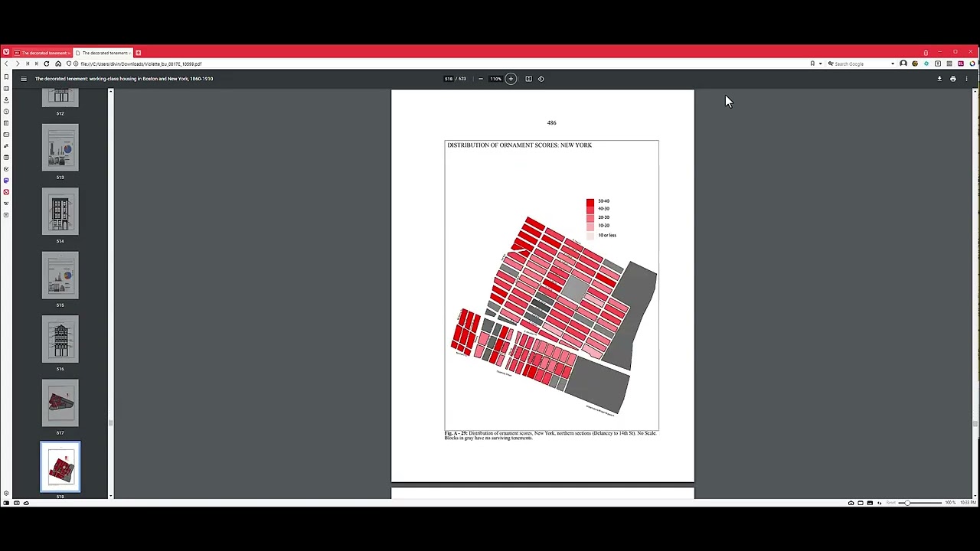Reload the current page
This screenshot has height=551, width=980.
pyautogui.click(x=47, y=64)
